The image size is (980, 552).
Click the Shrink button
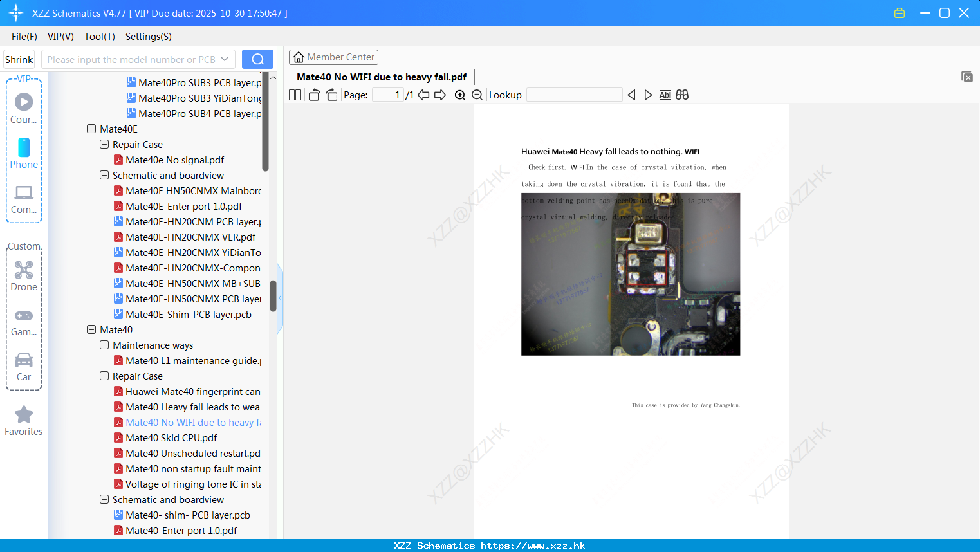click(x=19, y=59)
